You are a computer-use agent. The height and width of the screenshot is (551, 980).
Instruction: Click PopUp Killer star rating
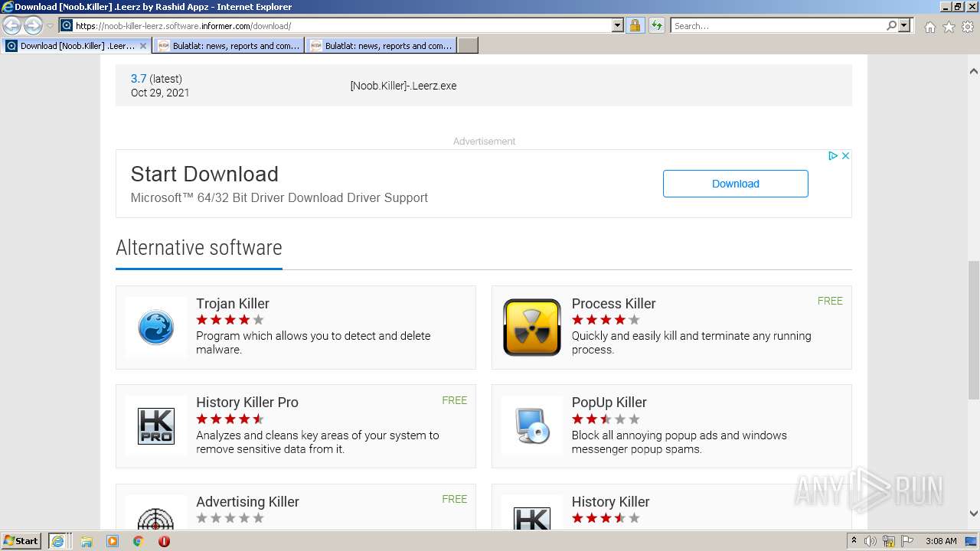(606, 419)
